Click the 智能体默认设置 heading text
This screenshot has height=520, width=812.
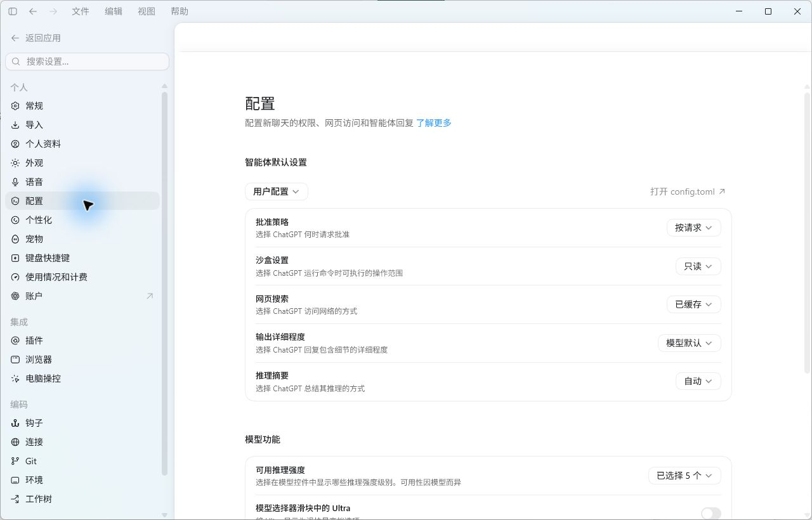tap(276, 162)
